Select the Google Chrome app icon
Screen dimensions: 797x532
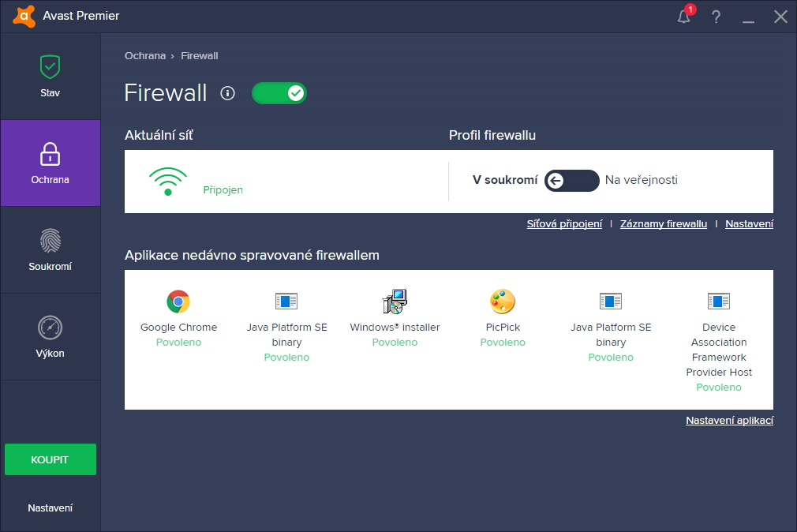(178, 301)
